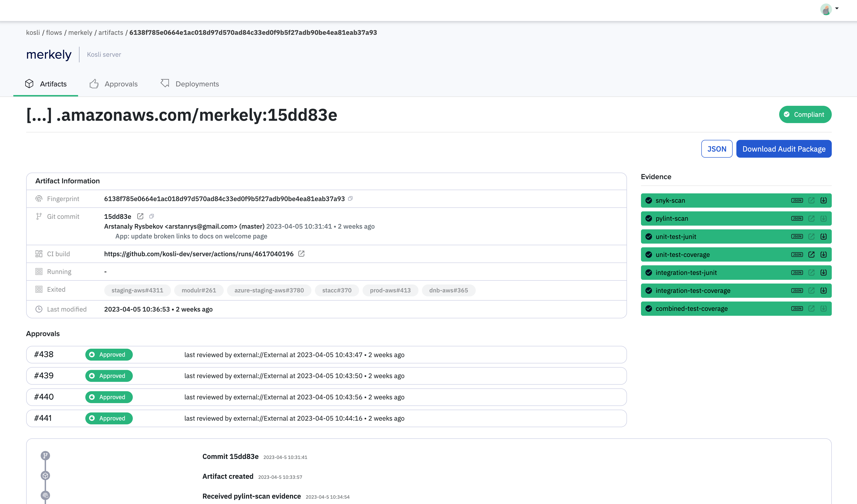
Task: Open unit-test-junit external link
Action: click(811, 237)
